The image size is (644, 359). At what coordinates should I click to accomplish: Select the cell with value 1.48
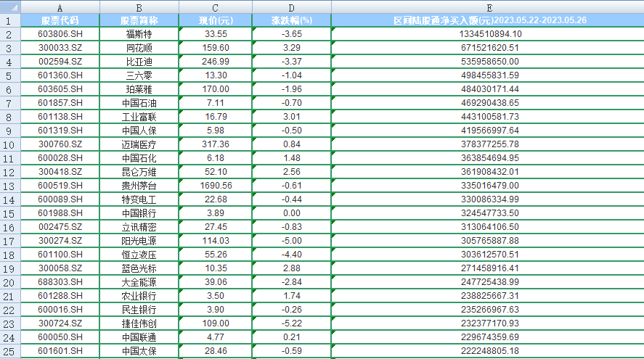point(292,158)
